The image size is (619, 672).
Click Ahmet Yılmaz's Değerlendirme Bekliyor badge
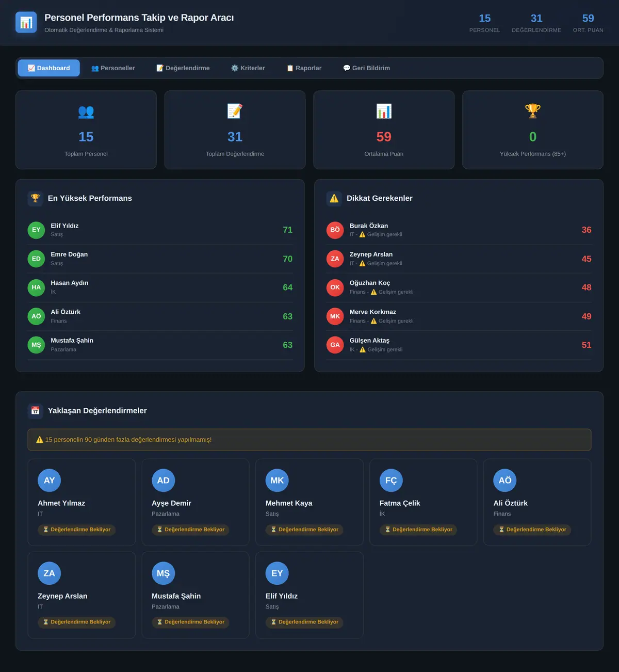[x=76, y=530]
